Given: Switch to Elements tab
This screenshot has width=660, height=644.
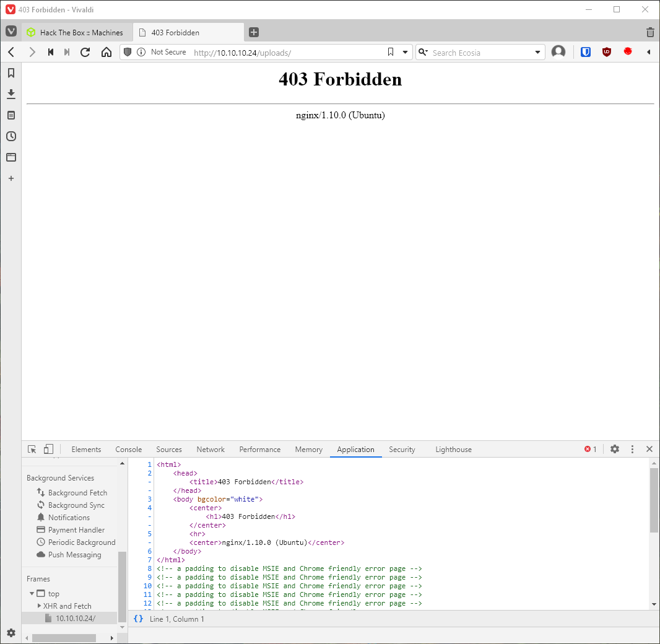Looking at the screenshot, I should point(86,450).
